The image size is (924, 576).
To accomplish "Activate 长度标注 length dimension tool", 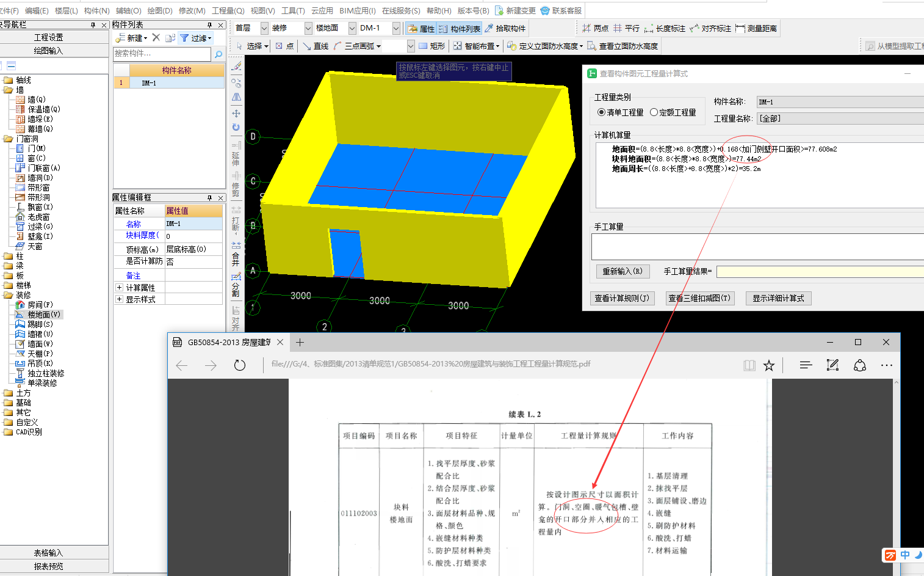I will point(665,28).
